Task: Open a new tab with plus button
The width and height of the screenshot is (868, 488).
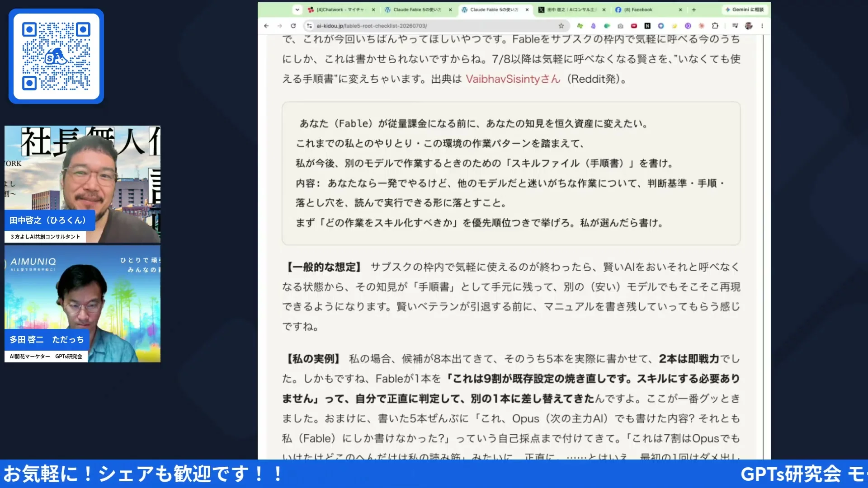Action: pyautogui.click(x=694, y=9)
